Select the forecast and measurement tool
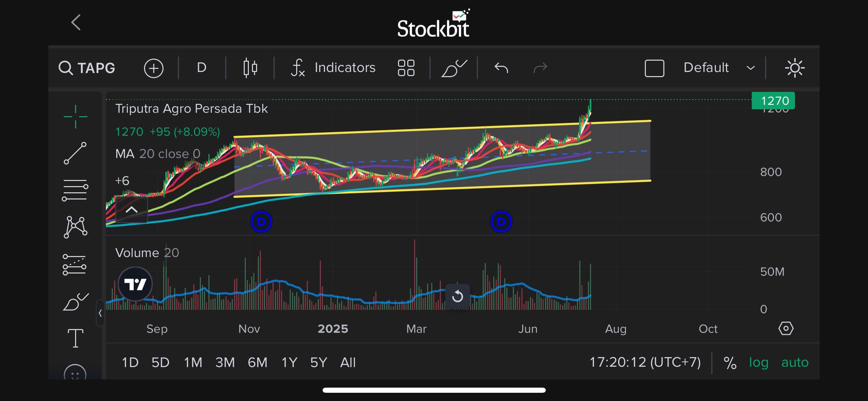Image resolution: width=868 pixels, height=401 pixels. 74,265
